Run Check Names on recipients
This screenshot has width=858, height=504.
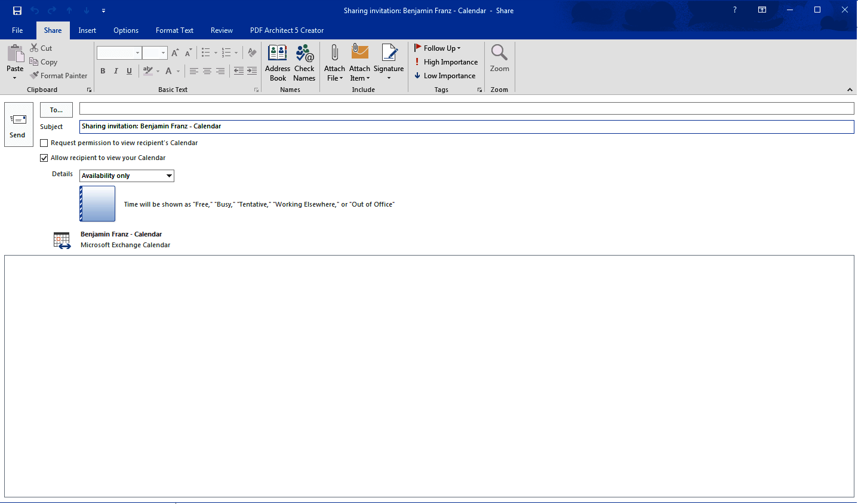pos(305,63)
